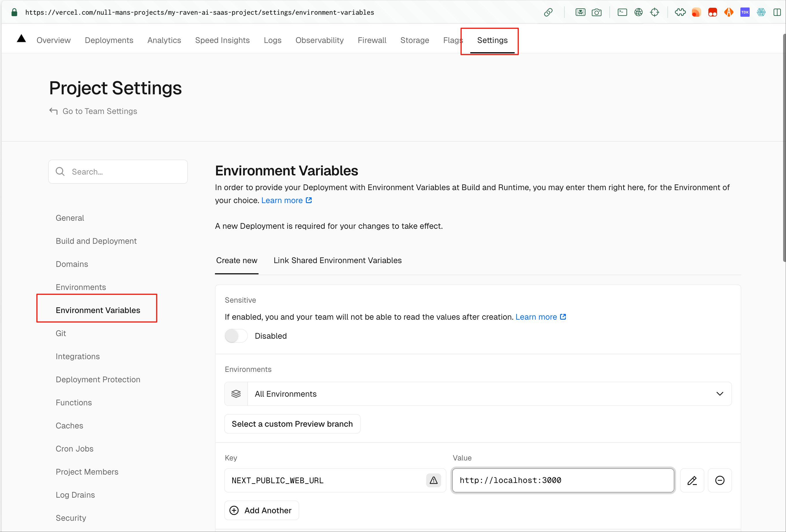
Task: Switch to the Analytics tab
Action: tap(164, 40)
